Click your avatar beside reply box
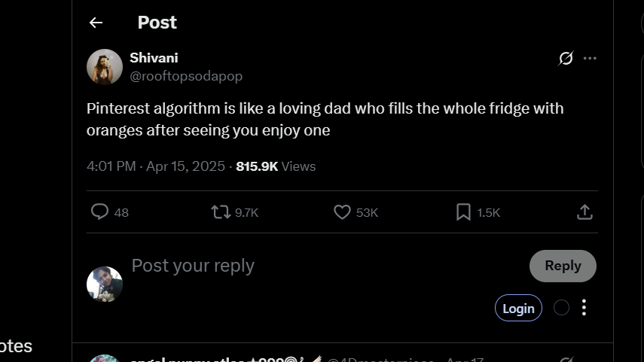644x362 pixels. pos(105,284)
